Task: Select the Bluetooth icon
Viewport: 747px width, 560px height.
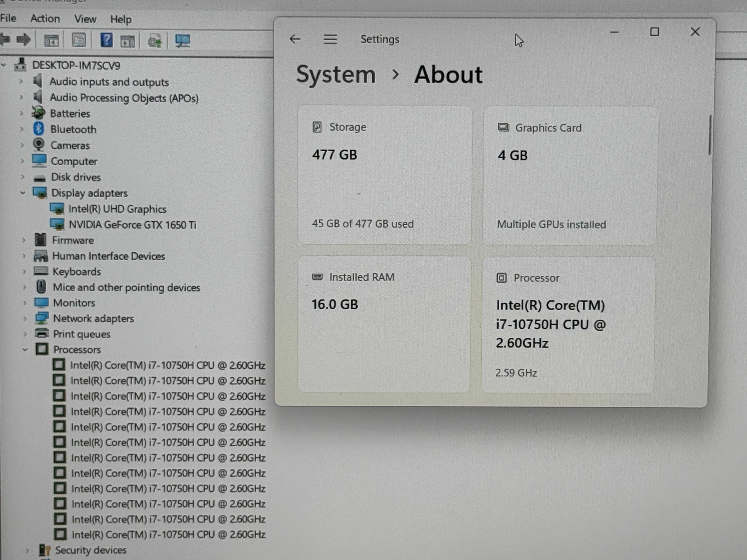Action: [x=39, y=129]
